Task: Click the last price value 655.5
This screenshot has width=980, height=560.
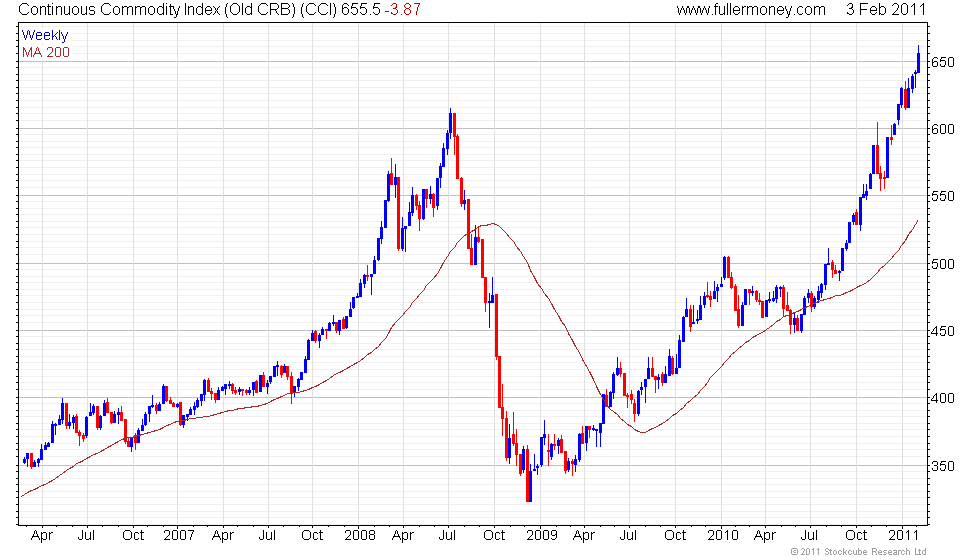Action: point(361,9)
